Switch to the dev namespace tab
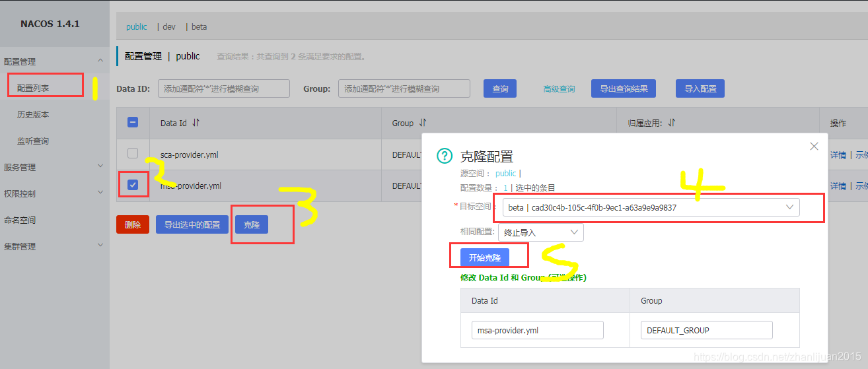This screenshot has height=369, width=868. [x=169, y=27]
